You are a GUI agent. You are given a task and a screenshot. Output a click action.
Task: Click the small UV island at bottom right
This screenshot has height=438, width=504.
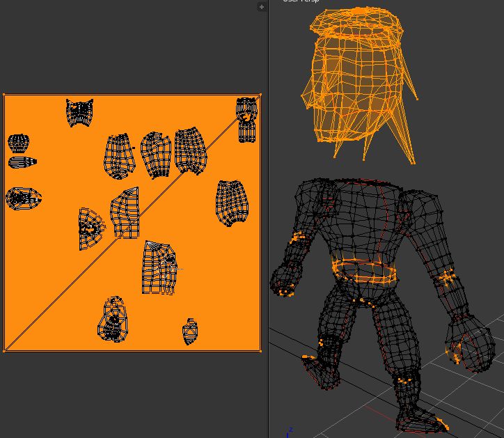190,331
